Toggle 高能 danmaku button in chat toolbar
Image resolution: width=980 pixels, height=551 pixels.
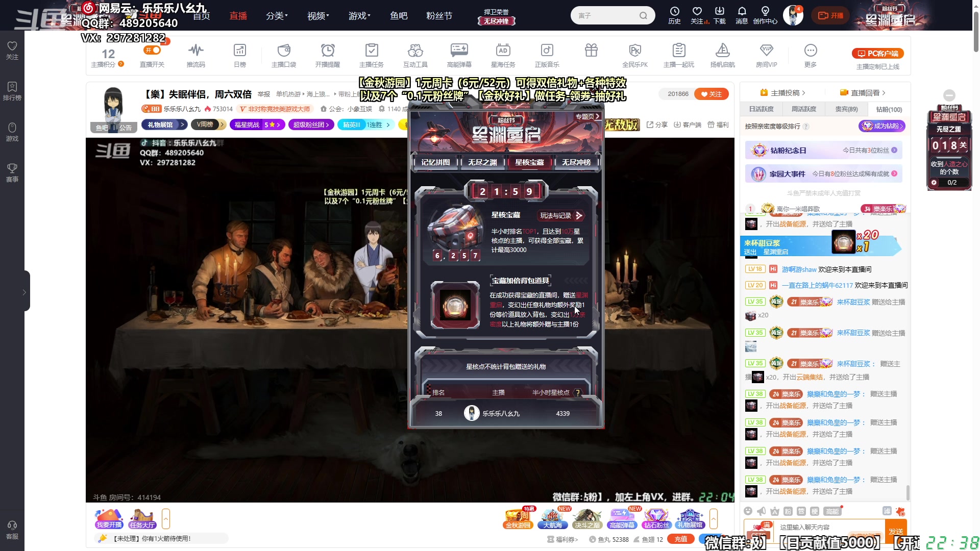[832, 511]
